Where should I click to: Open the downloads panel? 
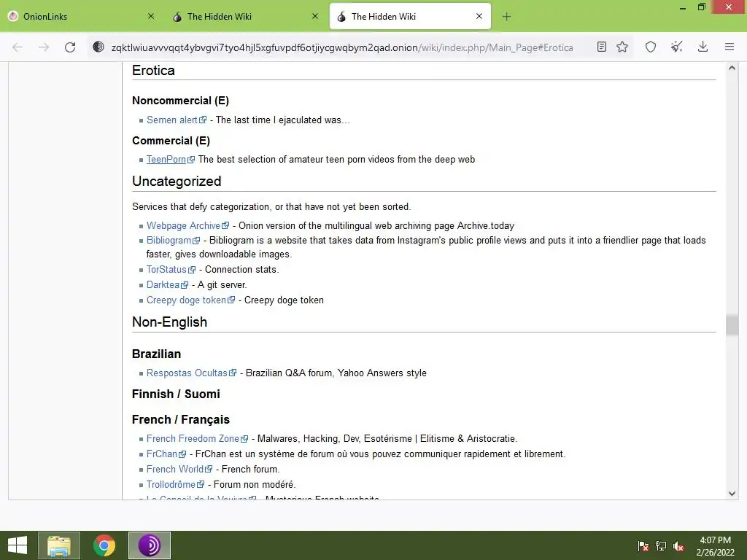point(703,47)
